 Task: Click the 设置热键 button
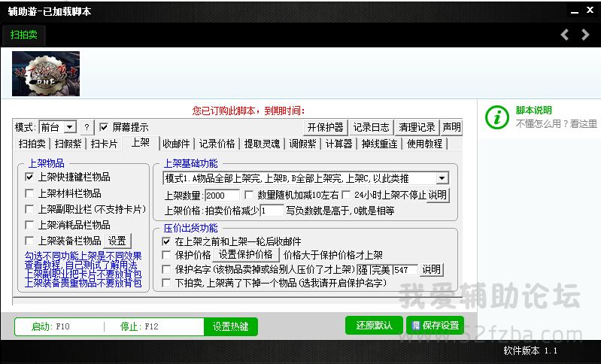tap(230, 326)
